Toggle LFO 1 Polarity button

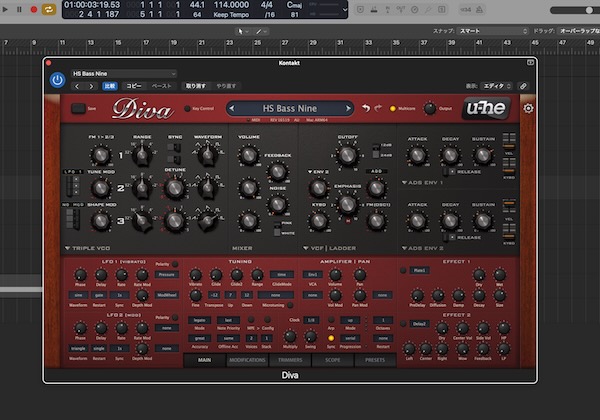pyautogui.click(x=175, y=264)
